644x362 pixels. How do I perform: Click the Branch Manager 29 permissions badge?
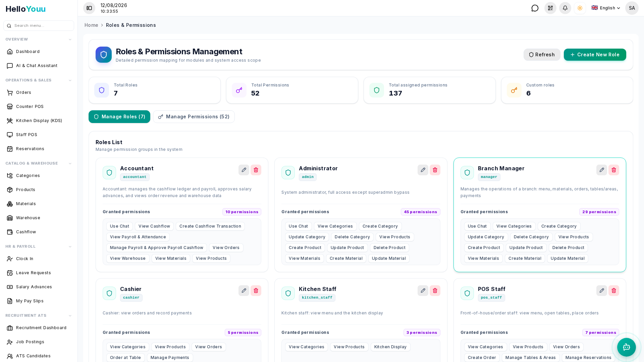(x=599, y=212)
